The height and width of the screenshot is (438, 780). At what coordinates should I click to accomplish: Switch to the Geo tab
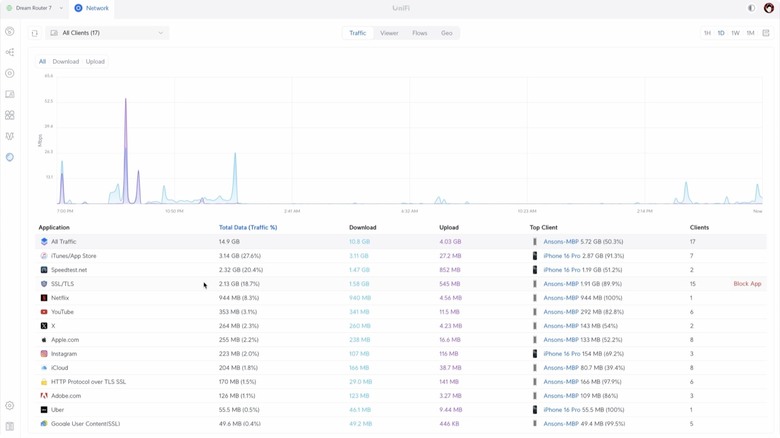tap(447, 33)
